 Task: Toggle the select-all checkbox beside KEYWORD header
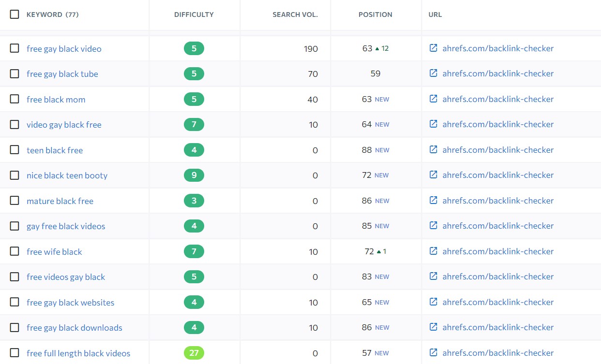point(15,14)
